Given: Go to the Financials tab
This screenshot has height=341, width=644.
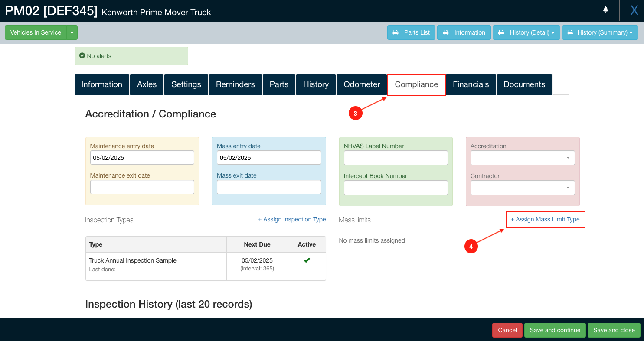Looking at the screenshot, I should pos(471,84).
